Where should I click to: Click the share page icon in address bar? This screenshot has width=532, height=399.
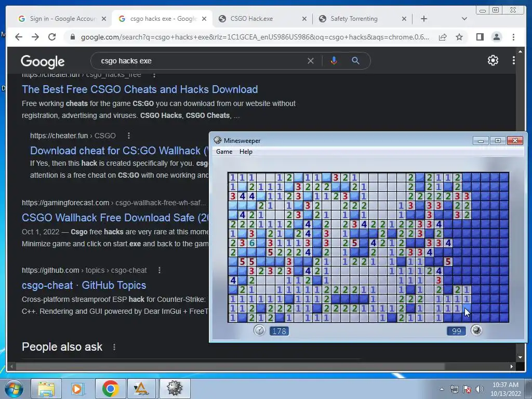443,37
